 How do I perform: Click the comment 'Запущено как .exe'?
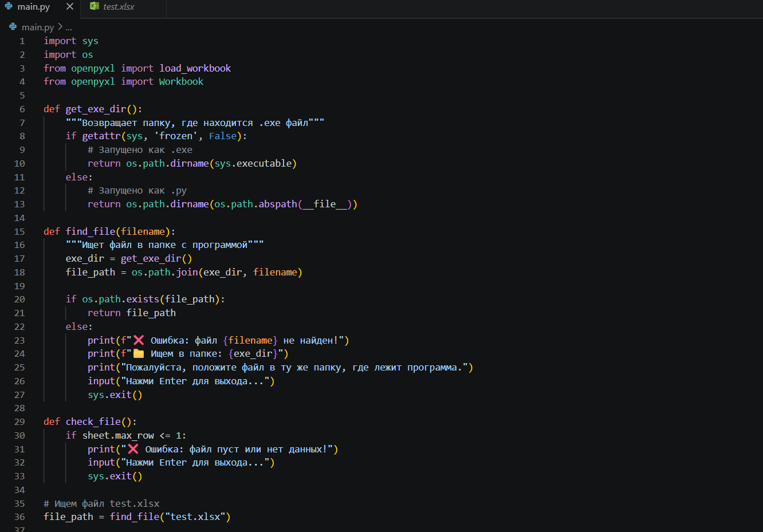point(140,149)
